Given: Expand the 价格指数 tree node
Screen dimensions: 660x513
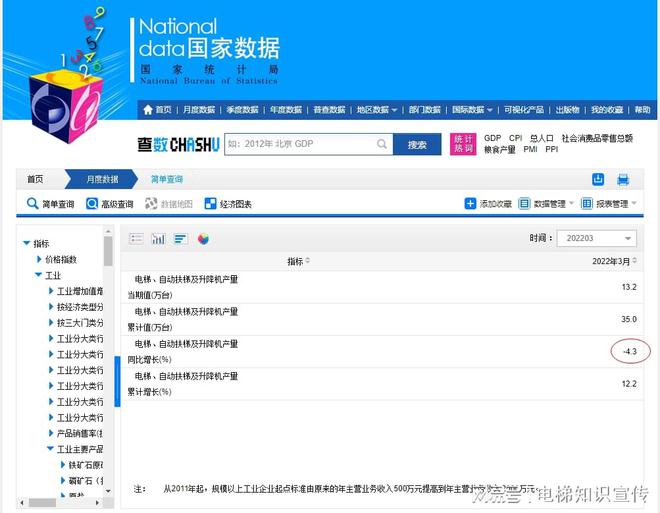Looking at the screenshot, I should coord(39,259).
